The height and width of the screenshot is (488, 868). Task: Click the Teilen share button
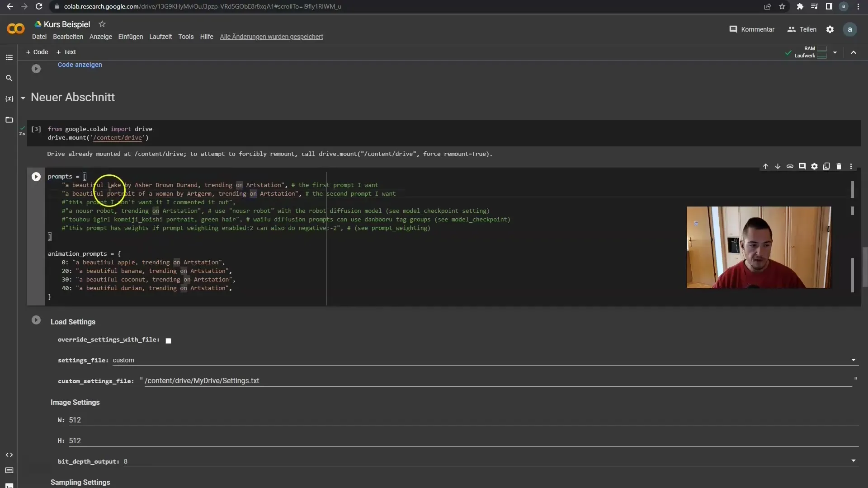click(x=802, y=29)
